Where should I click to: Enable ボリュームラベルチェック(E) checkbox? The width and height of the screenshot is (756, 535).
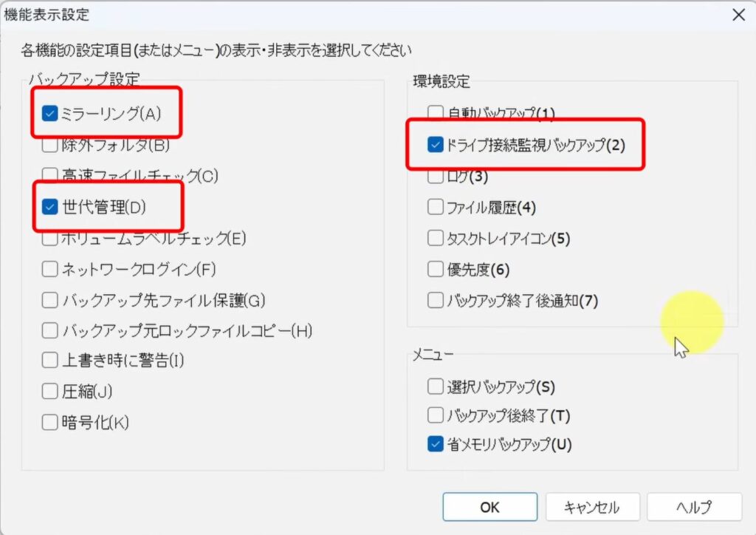tap(49, 239)
